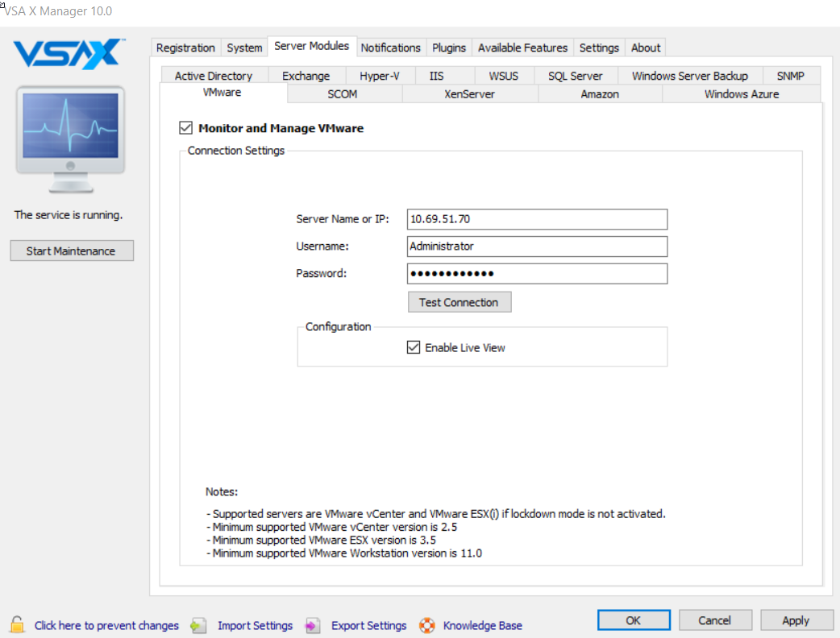The width and height of the screenshot is (840, 638).
Task: Open the Import Settings link
Action: tap(255, 625)
